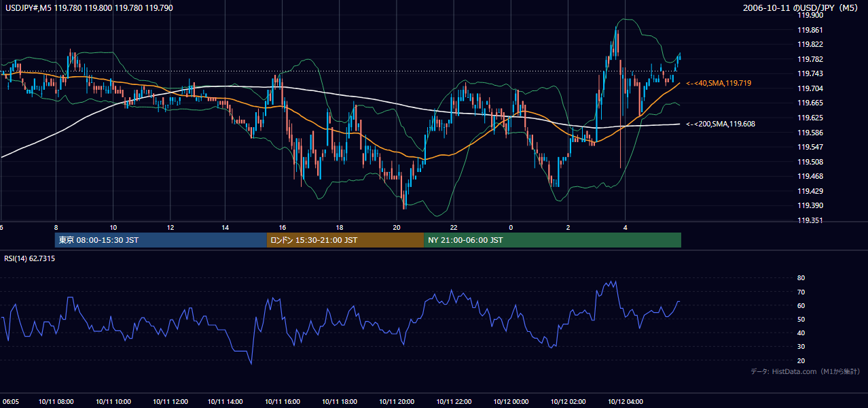The width and height of the screenshot is (868, 408).
Task: Click RSI scale value 60
Action: [x=801, y=305]
